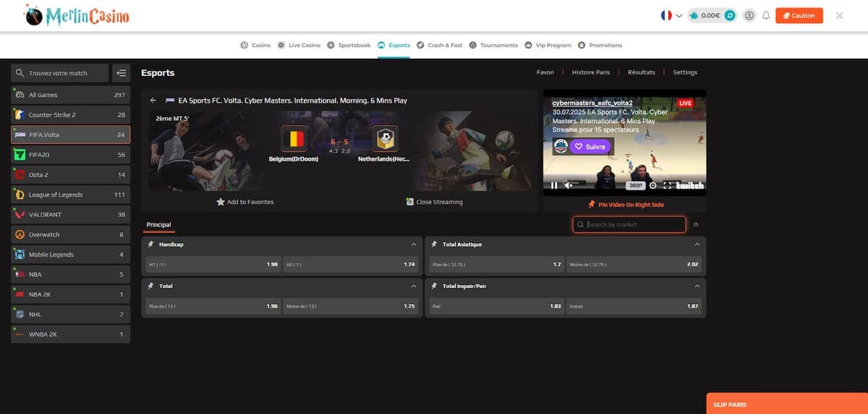This screenshot has width=868, height=414.
Task: Refresh balance with the teal sync icon
Action: [x=730, y=15]
